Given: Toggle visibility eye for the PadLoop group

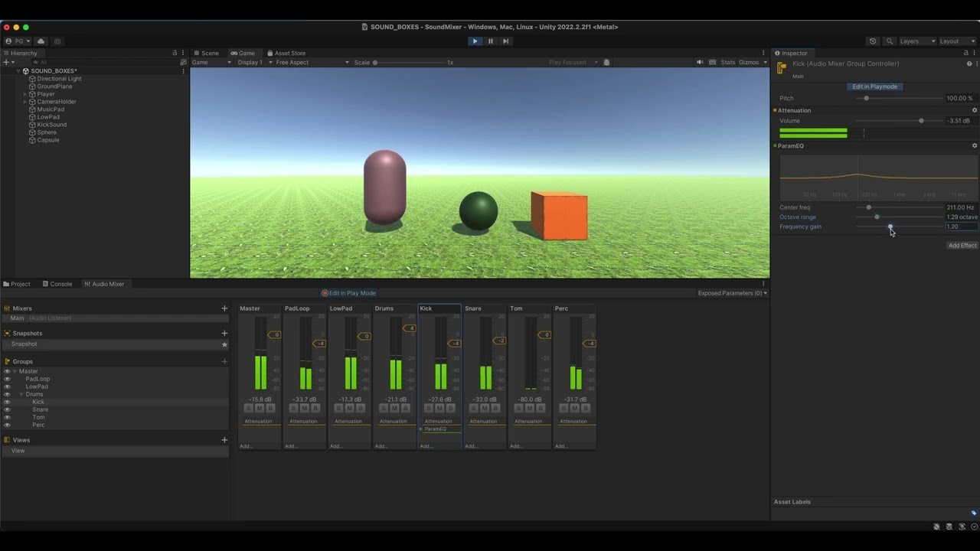Looking at the screenshot, I should point(7,379).
